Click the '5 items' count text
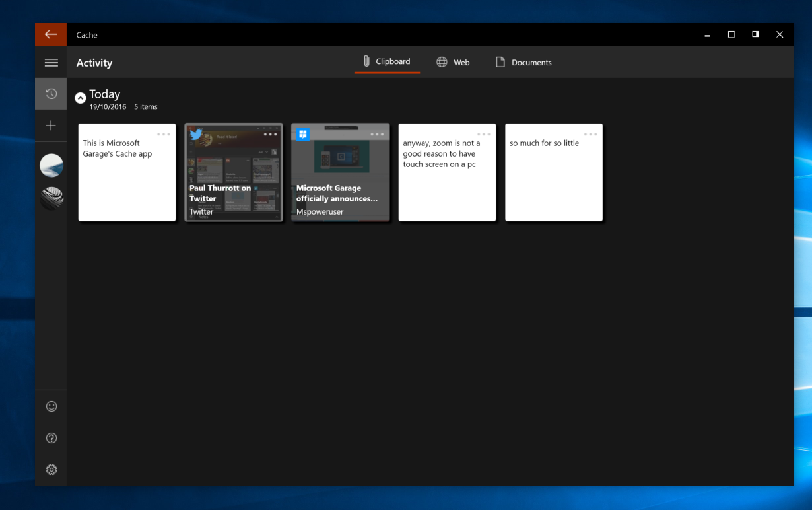 point(146,106)
